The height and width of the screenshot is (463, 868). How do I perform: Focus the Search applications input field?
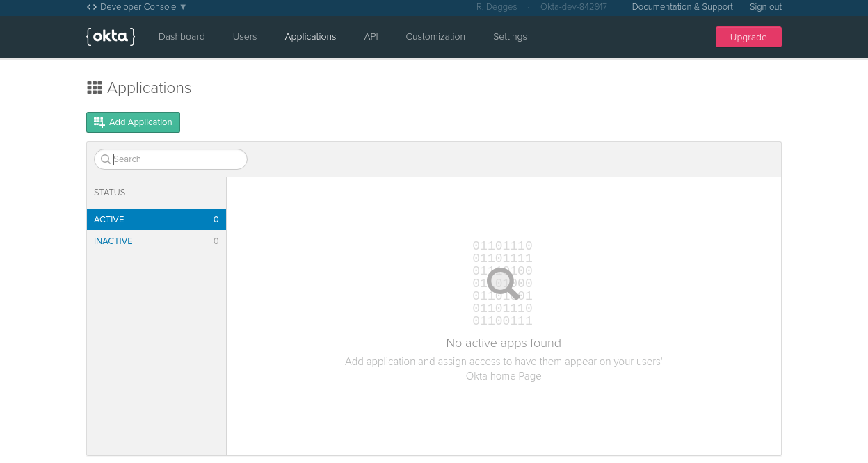pos(177,159)
